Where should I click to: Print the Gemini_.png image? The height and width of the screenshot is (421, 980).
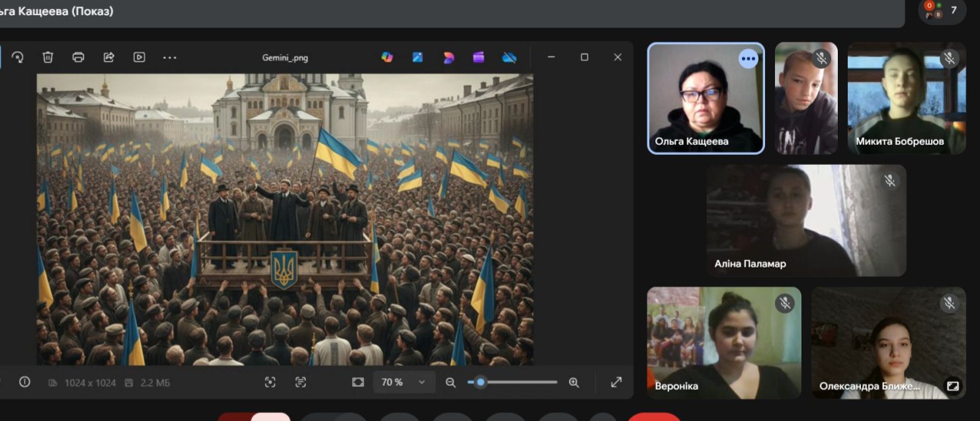[x=78, y=58]
